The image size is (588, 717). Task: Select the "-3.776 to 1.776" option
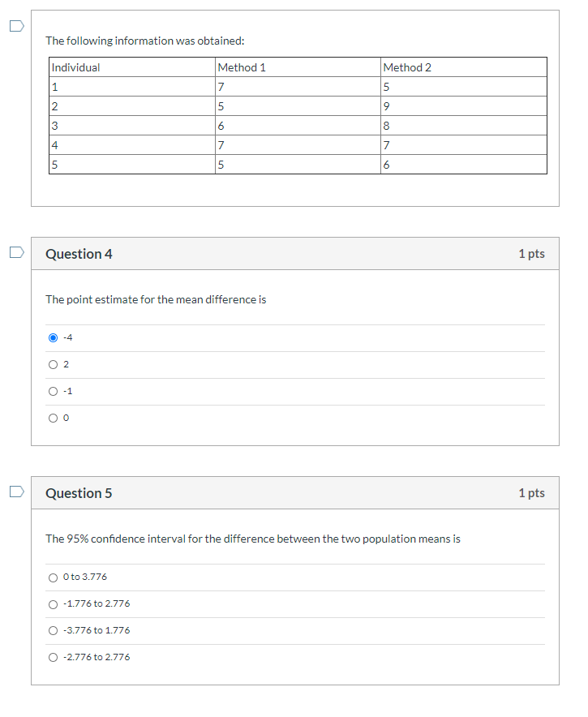click(52, 629)
